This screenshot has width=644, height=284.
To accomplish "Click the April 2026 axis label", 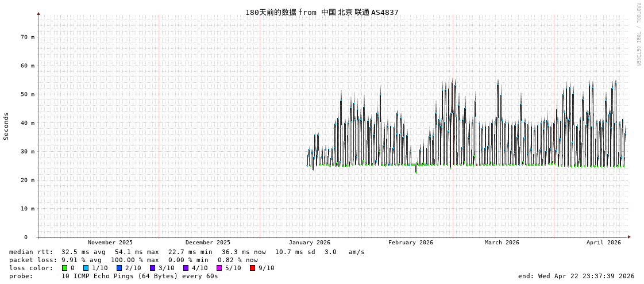I will pyautogui.click(x=604, y=243).
